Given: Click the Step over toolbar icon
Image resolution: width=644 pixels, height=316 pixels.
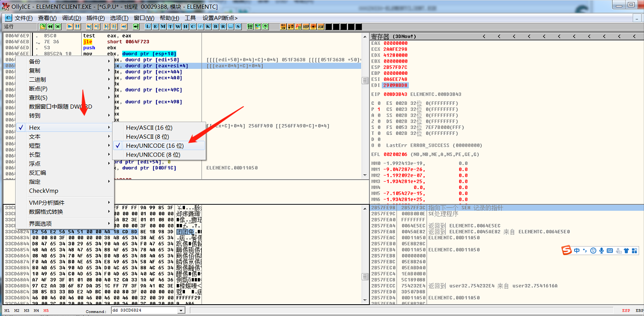Looking at the screenshot, I should pos(97,26).
